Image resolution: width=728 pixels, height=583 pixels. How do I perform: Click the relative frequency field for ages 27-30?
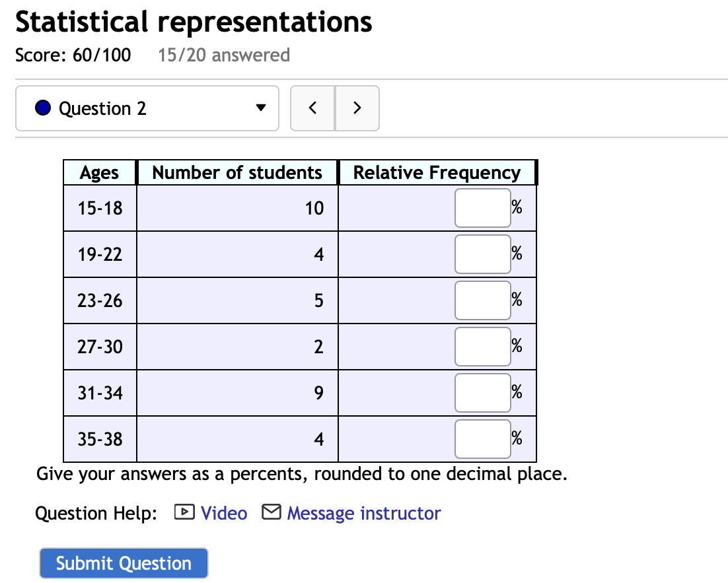click(482, 346)
